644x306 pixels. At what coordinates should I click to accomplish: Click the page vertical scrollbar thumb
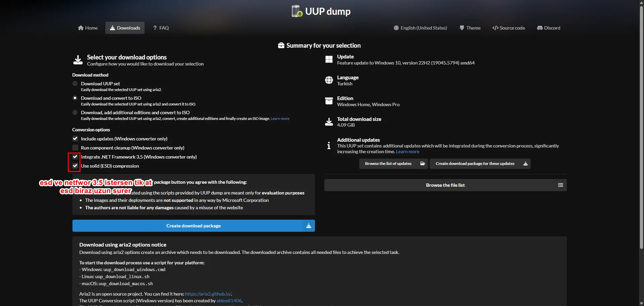pos(641,127)
